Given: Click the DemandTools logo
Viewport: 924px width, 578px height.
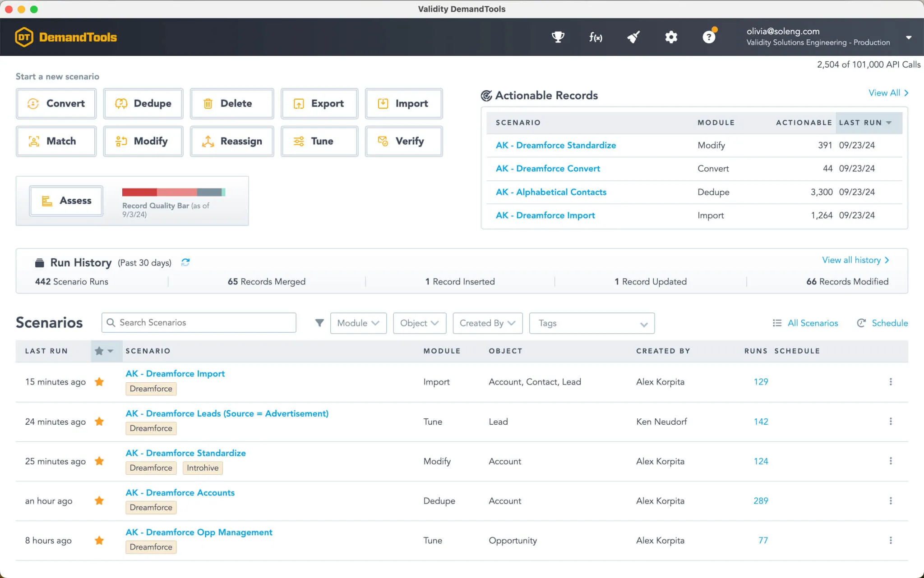Looking at the screenshot, I should click(x=66, y=37).
